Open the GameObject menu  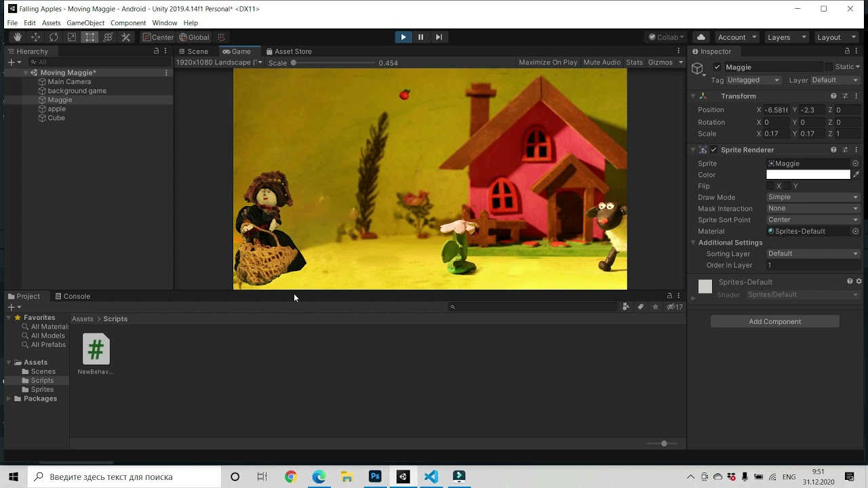(85, 23)
